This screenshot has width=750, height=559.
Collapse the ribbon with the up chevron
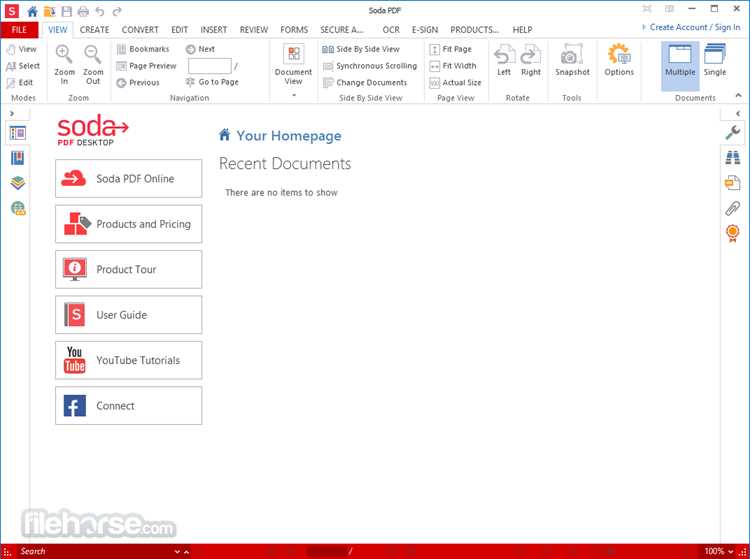coord(738,96)
